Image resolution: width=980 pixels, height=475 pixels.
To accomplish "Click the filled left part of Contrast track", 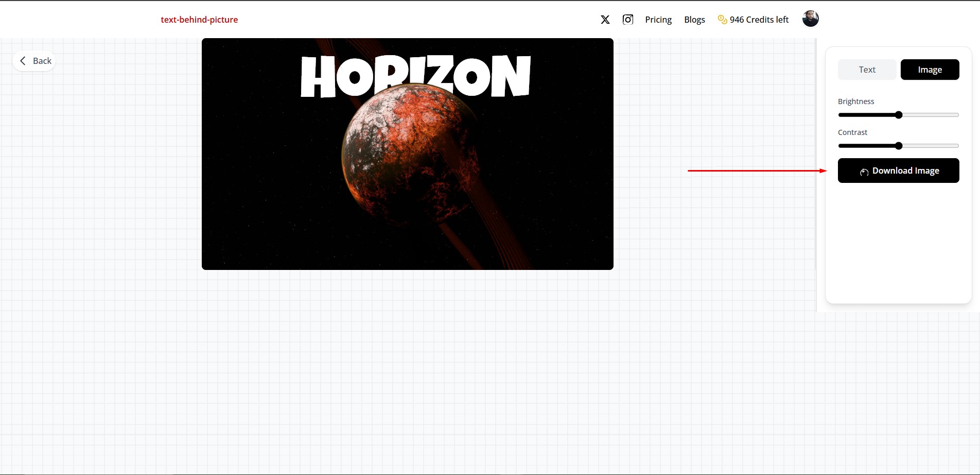I will click(867, 146).
